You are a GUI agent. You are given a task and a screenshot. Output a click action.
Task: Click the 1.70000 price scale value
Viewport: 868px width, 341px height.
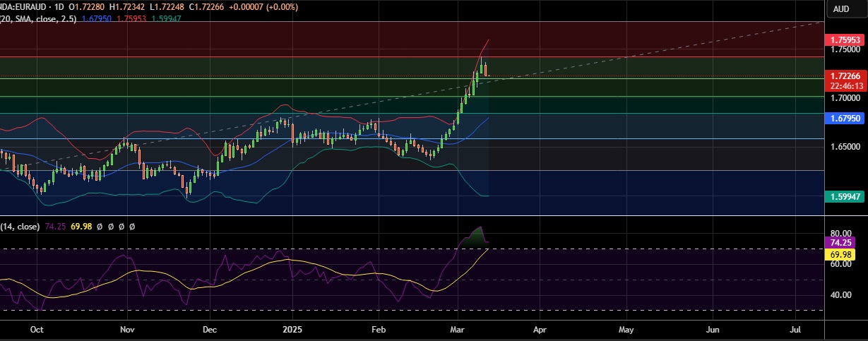pyautogui.click(x=847, y=99)
